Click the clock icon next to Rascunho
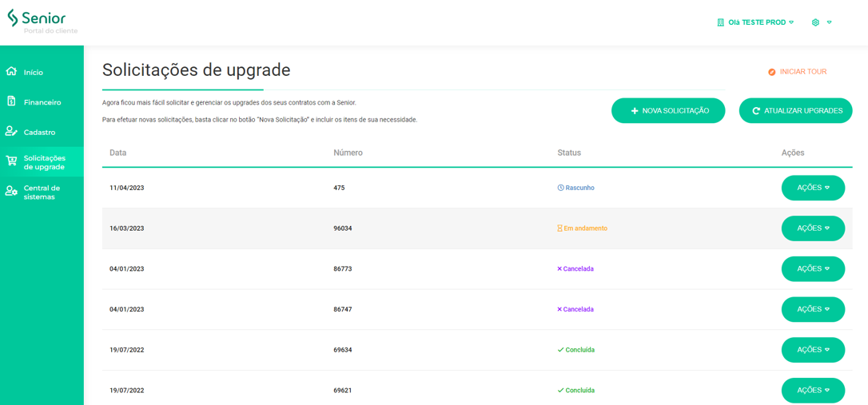 (560, 188)
